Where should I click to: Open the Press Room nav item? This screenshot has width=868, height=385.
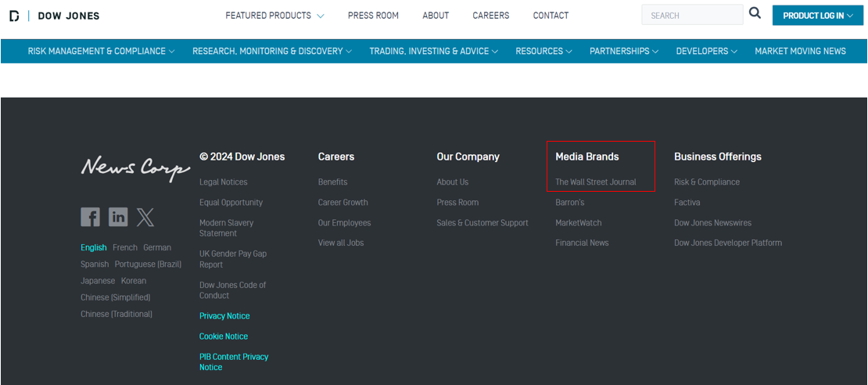click(373, 16)
